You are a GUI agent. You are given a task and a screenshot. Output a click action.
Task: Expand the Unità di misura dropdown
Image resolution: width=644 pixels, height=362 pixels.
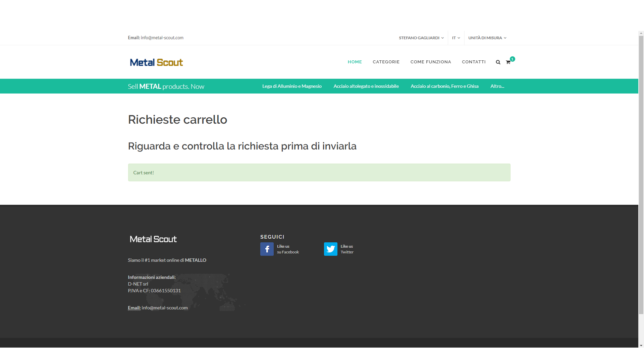coord(487,38)
